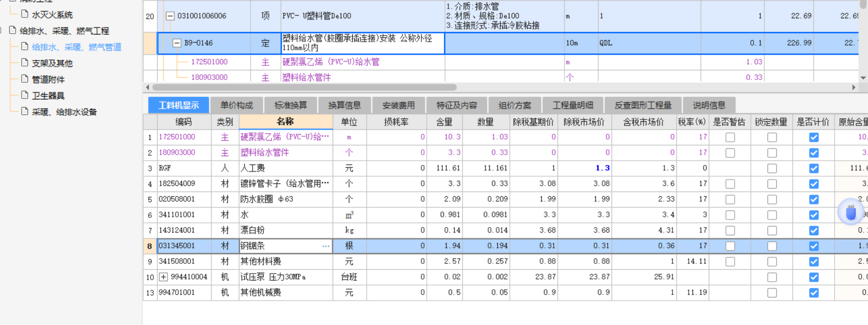This screenshot has height=325, width=868.
Task: Open the 说明信息 tab
Action: tap(709, 105)
